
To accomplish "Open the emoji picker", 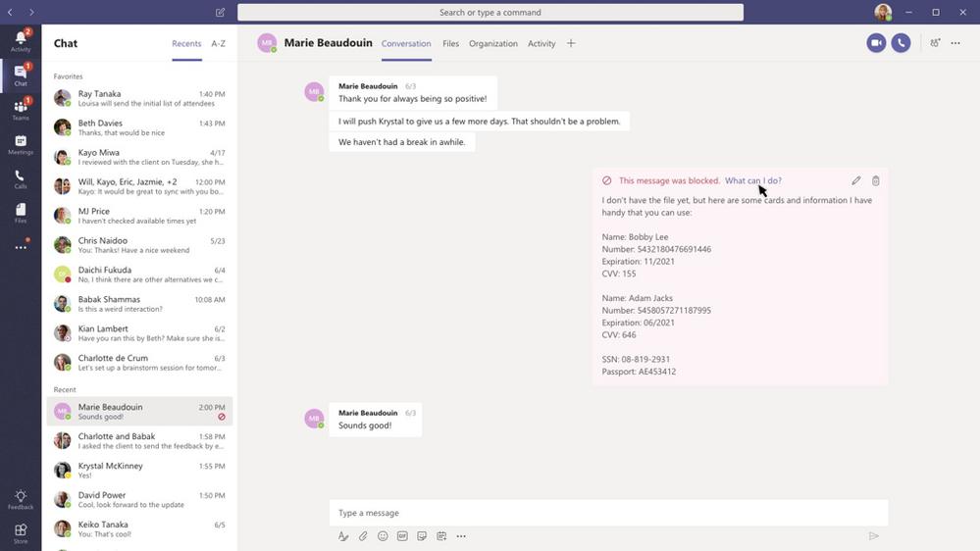I will coord(383,536).
